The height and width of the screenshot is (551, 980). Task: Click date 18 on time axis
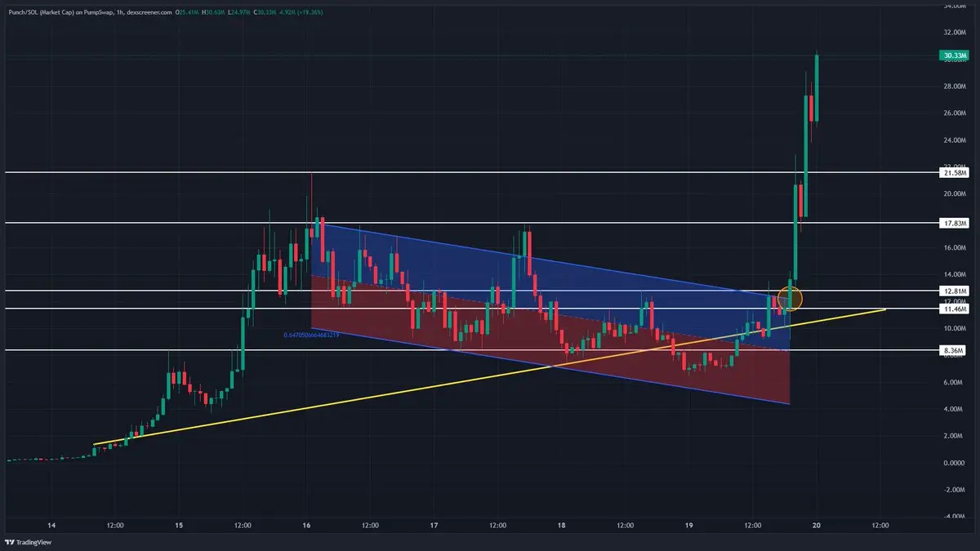pyautogui.click(x=562, y=527)
